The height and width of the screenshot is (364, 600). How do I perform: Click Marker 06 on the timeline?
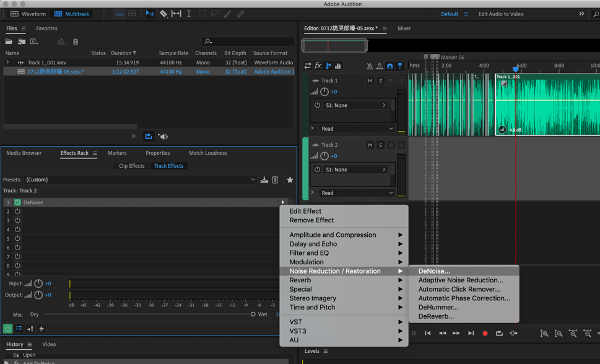pyautogui.click(x=452, y=57)
